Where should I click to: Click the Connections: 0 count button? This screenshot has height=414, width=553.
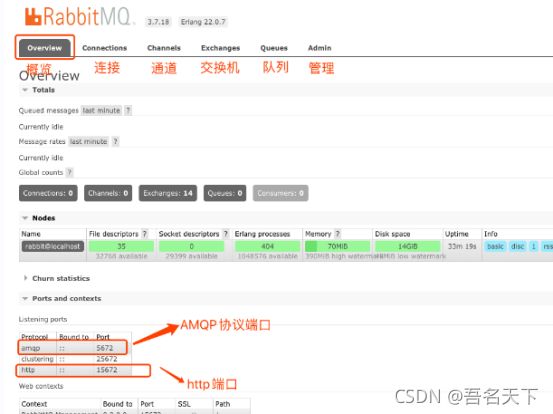(48, 193)
